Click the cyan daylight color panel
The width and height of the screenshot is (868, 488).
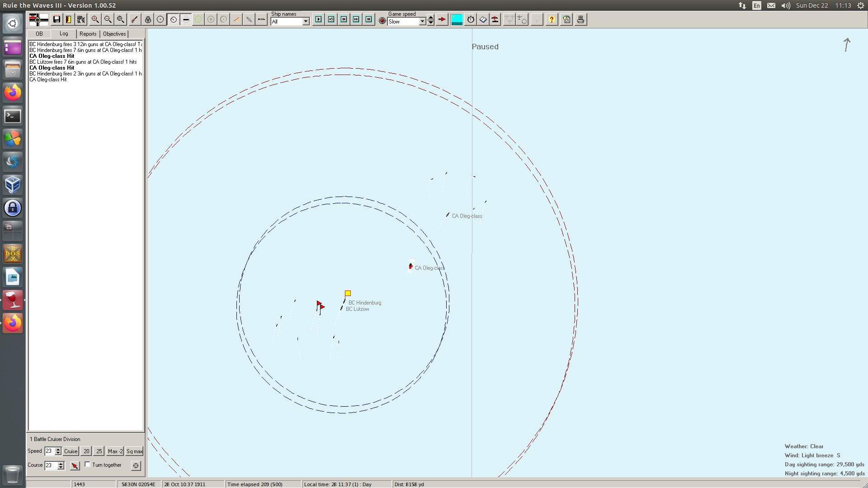pos(457,19)
